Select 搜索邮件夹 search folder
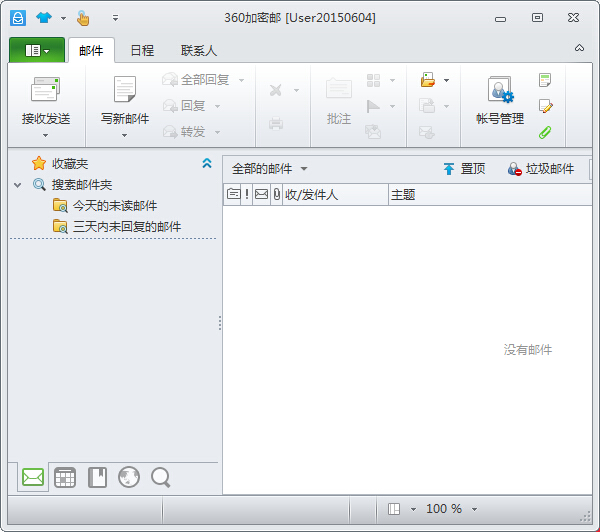The width and height of the screenshot is (600, 532). point(82,185)
